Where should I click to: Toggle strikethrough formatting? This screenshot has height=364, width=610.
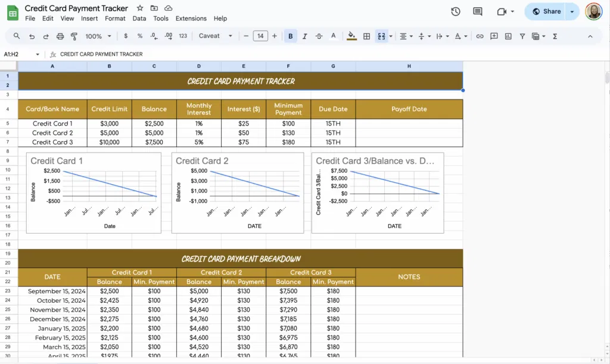(319, 36)
